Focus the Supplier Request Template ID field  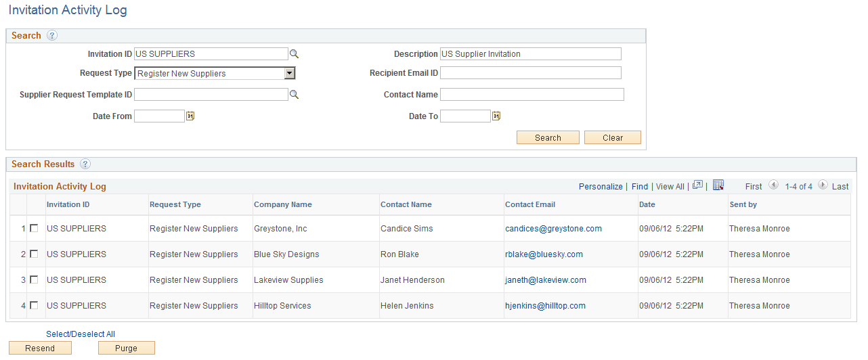click(x=211, y=95)
